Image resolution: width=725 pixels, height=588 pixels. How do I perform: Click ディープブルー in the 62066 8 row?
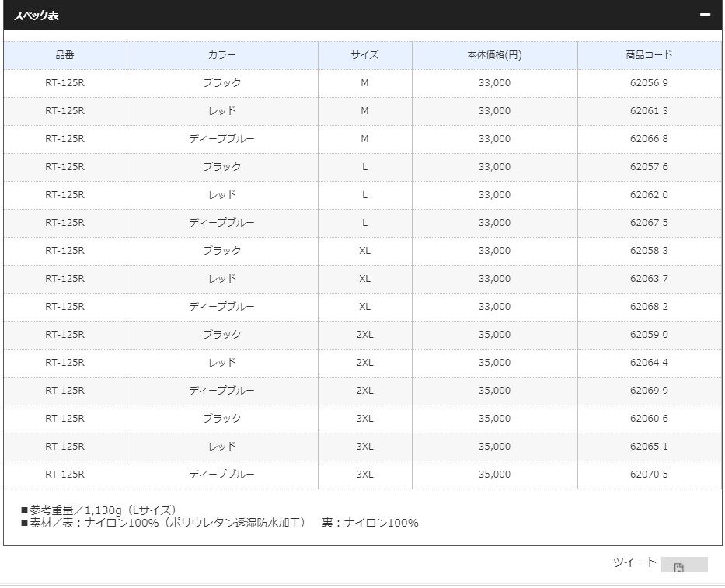(x=222, y=139)
